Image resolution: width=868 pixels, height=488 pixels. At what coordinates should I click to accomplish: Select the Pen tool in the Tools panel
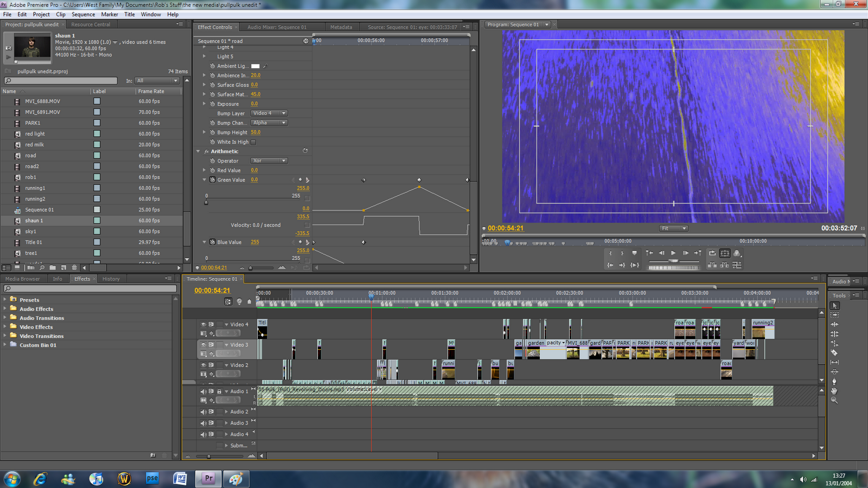coord(834,381)
